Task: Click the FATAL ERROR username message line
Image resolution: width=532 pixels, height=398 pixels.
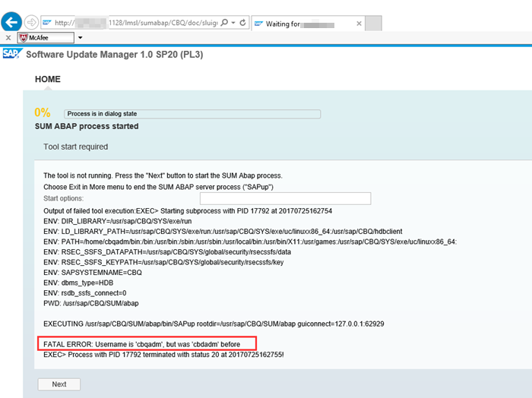Action: [x=142, y=344]
